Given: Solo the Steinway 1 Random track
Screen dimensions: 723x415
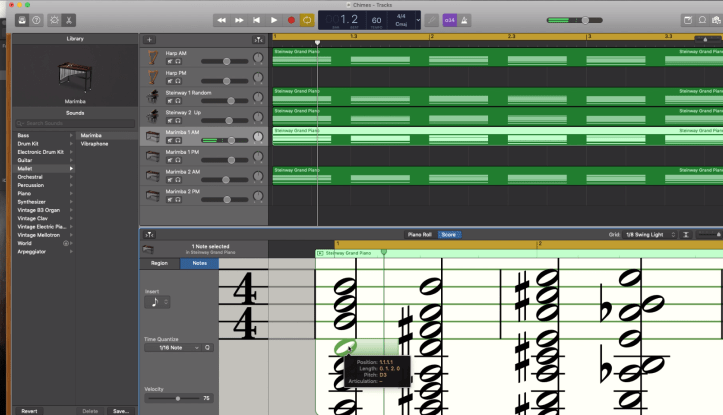Looking at the screenshot, I should click(x=176, y=100).
